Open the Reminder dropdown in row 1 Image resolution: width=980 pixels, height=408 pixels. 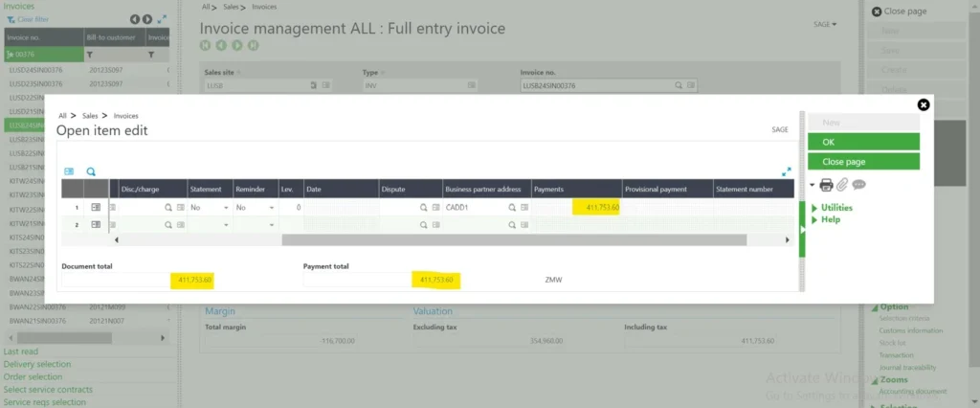[271, 207]
